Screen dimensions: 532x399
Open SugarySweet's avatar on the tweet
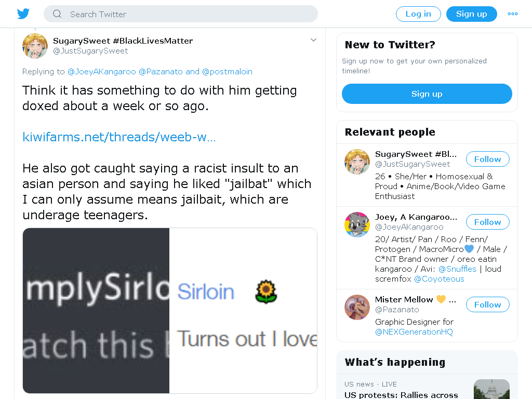point(35,46)
